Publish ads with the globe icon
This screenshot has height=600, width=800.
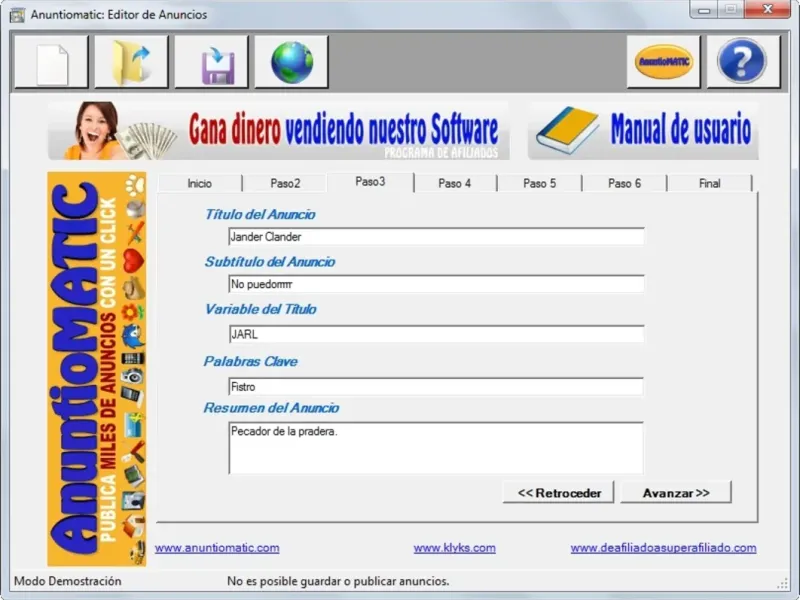[x=291, y=62]
